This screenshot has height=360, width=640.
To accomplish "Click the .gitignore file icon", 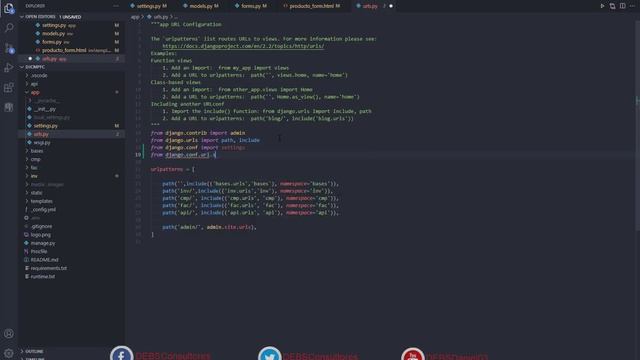I will click(x=27, y=226).
